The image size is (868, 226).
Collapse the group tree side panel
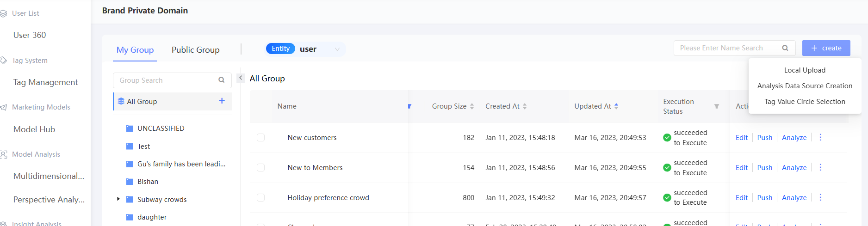[241, 78]
